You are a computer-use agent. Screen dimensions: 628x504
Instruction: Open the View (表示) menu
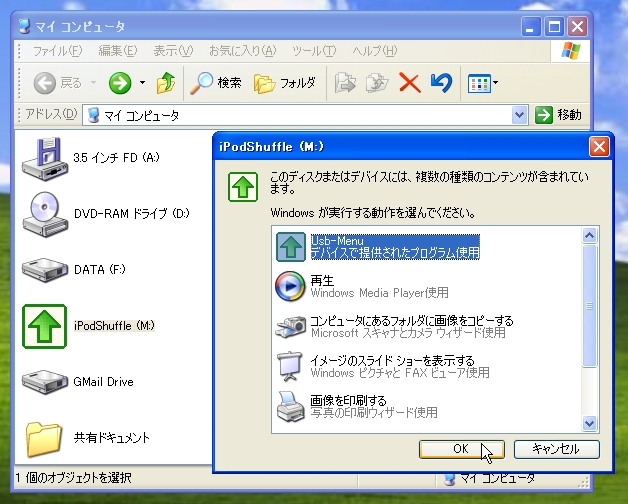173,51
